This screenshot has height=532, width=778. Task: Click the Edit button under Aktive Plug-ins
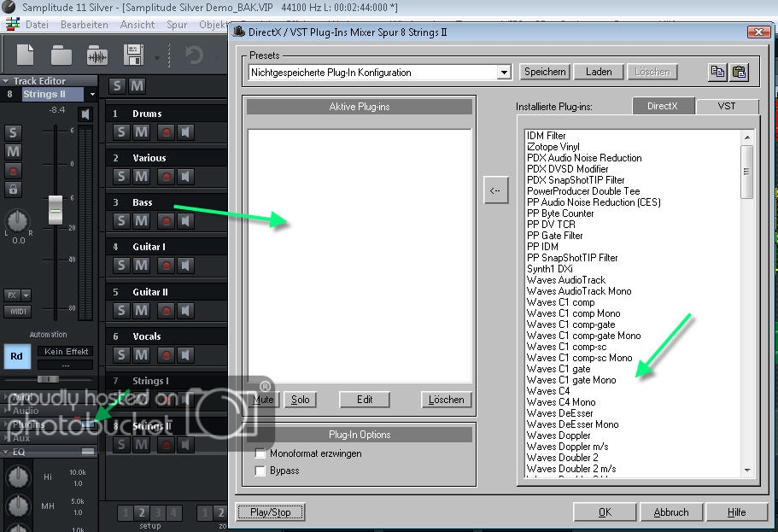click(364, 400)
